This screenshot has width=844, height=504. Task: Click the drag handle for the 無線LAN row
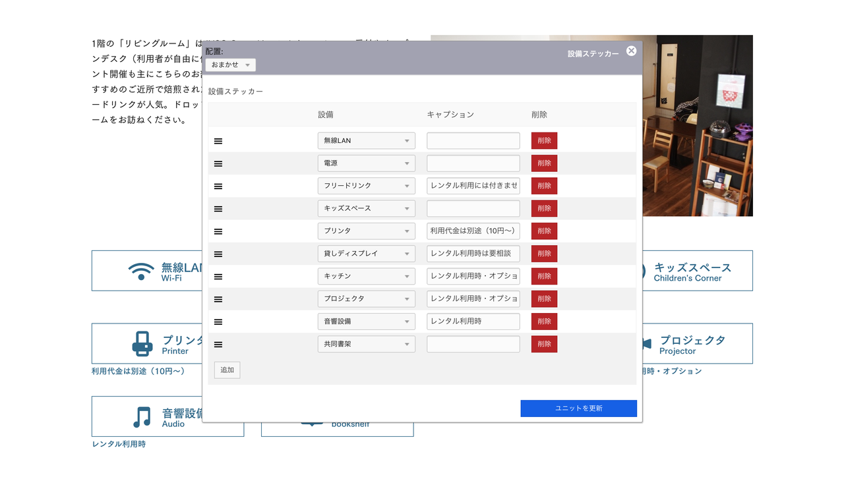pos(218,141)
